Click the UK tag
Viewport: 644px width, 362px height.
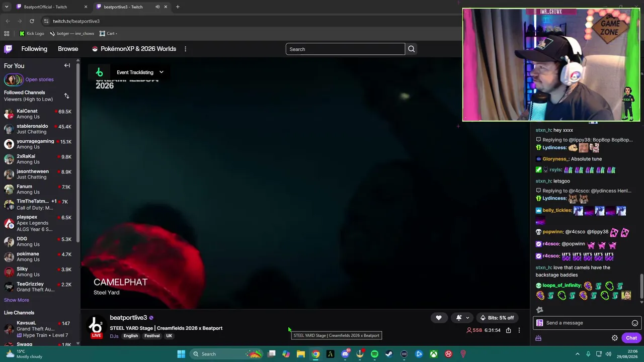click(169, 336)
